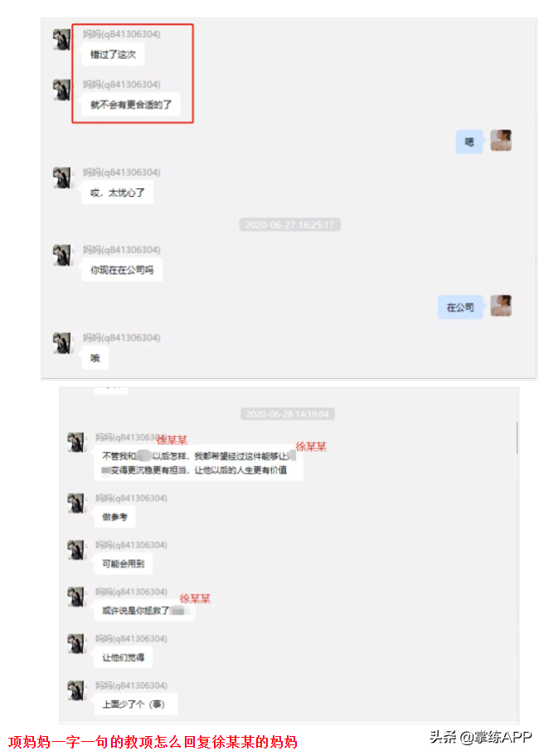Click the 2020-06-27 16:25:17 timestamp label
The height and width of the screenshot is (756, 544).
click(x=289, y=225)
